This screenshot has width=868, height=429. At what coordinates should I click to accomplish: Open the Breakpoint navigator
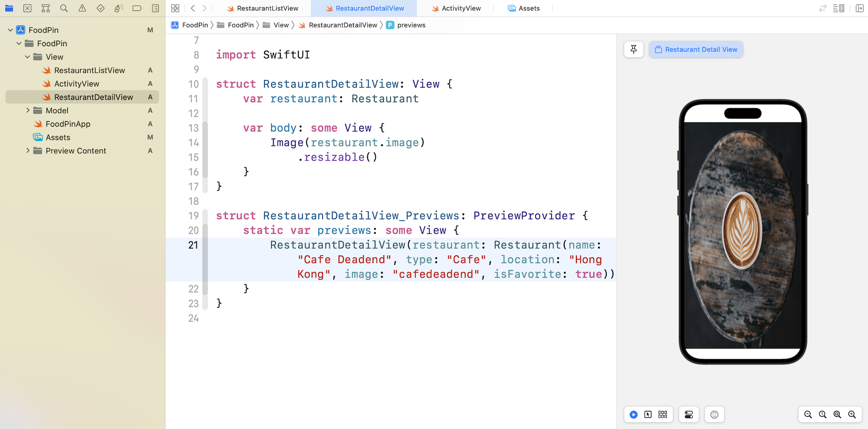click(137, 8)
